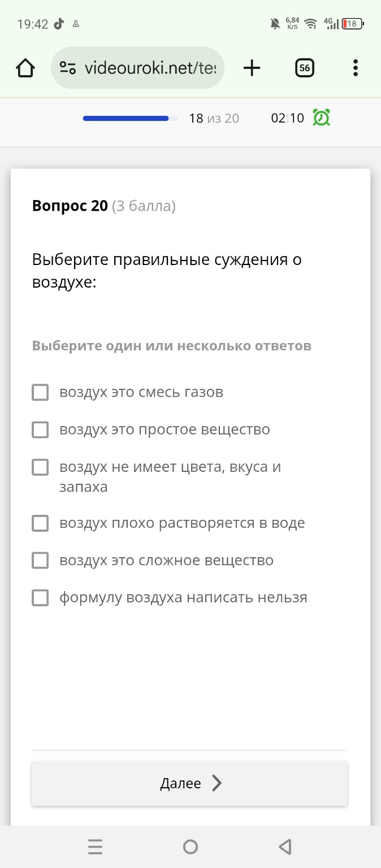This screenshot has width=381, height=868.
Task: Tap the plus icon to open a new tab
Action: point(251,67)
